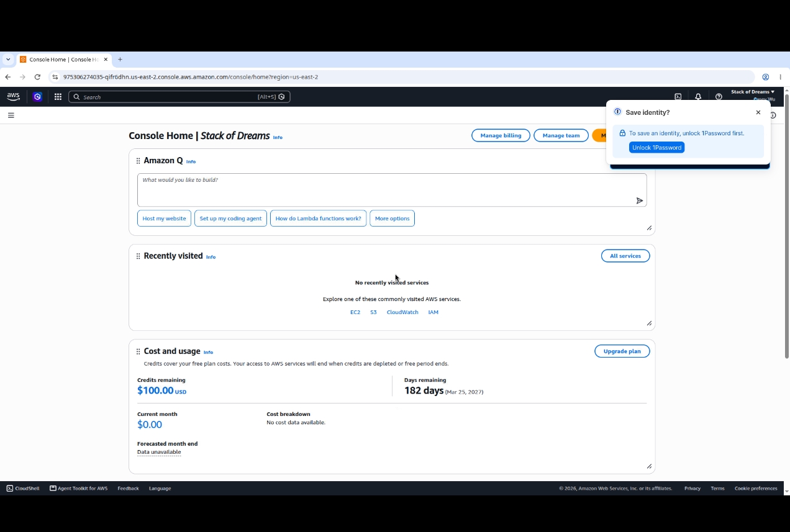Click into the Amazon Q prompt text area
Viewport: 790px width, 532px height.
(x=392, y=190)
